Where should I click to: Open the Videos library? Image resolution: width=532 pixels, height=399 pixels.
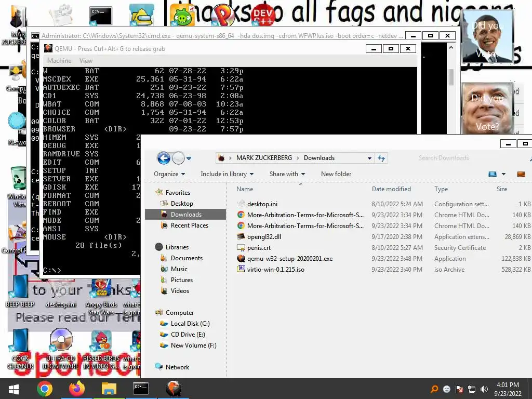point(180,291)
